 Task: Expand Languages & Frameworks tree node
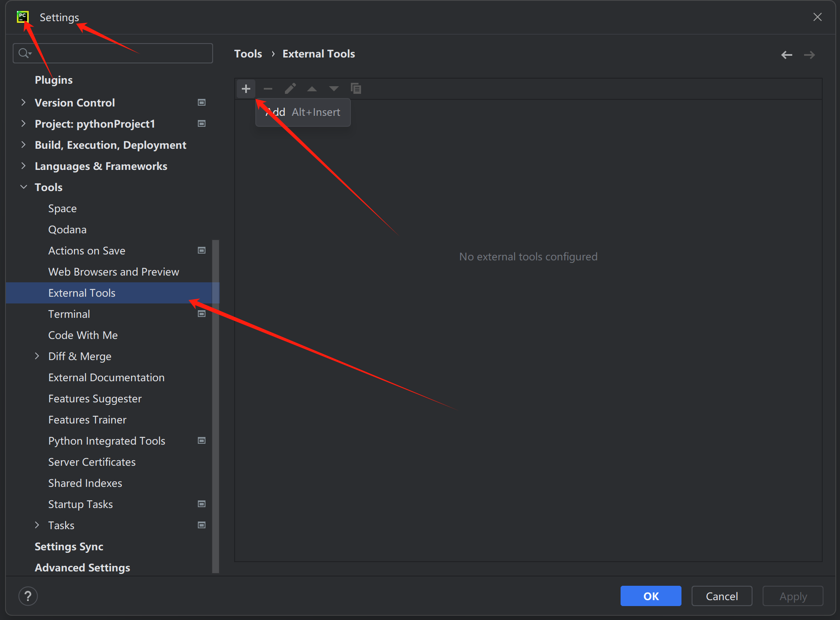click(x=23, y=166)
